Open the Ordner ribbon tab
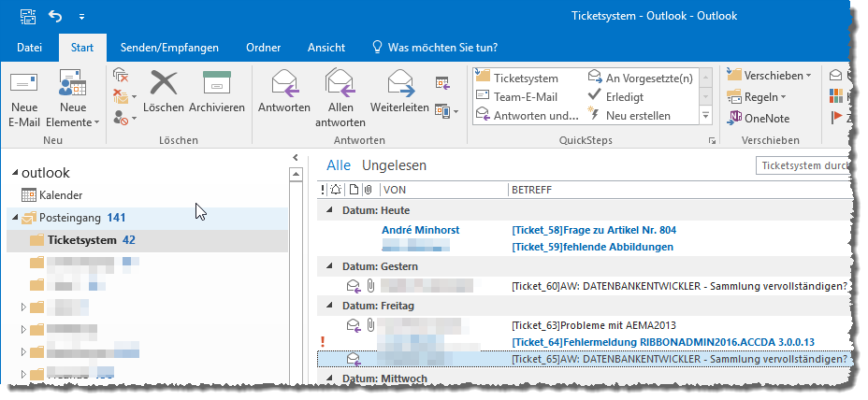 pos(264,48)
